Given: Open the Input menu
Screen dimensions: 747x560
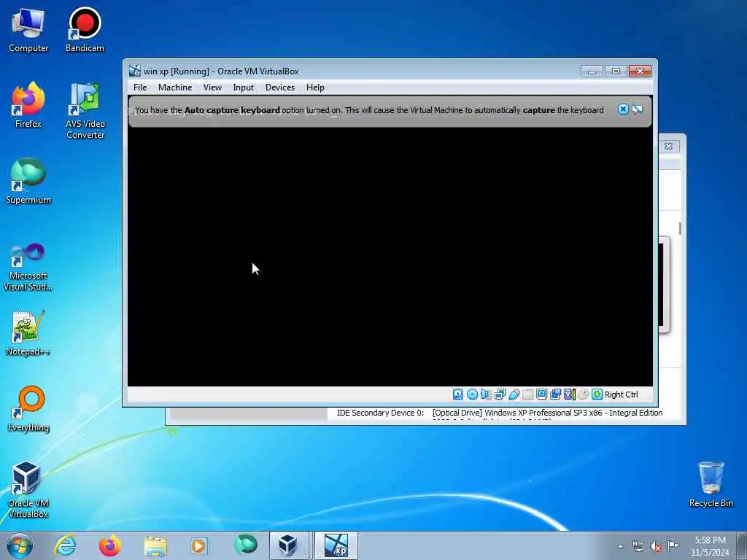Looking at the screenshot, I should tap(244, 87).
